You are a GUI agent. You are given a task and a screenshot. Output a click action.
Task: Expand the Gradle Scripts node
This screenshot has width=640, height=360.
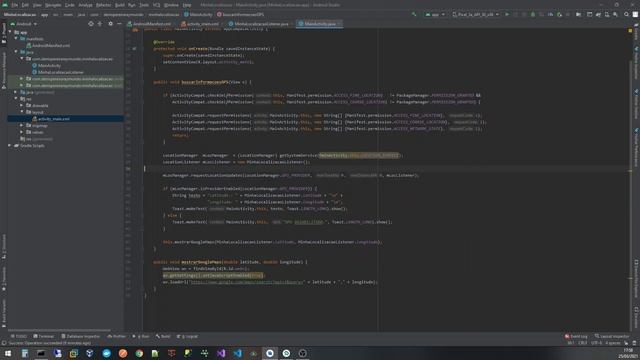coord(10,145)
